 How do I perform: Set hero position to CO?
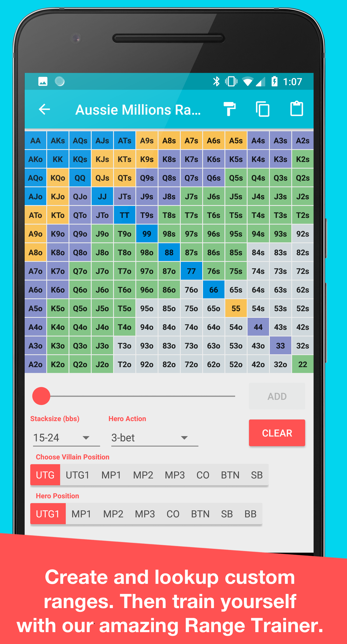click(173, 514)
